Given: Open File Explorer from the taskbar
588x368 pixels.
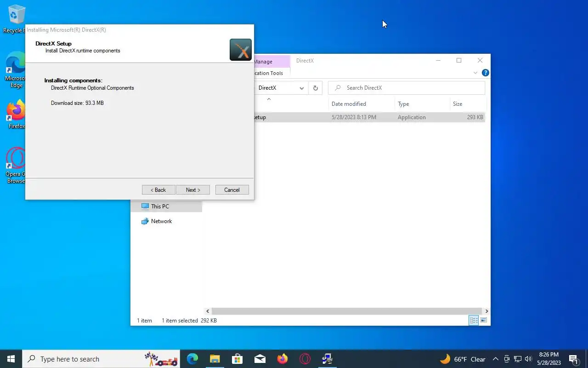Looking at the screenshot, I should 215,359.
